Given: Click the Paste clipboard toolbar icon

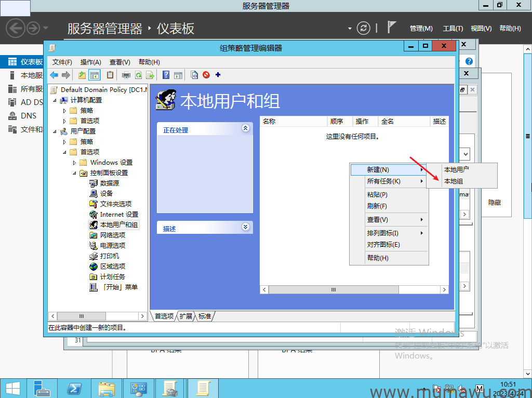Looking at the screenshot, I should tap(110, 75).
